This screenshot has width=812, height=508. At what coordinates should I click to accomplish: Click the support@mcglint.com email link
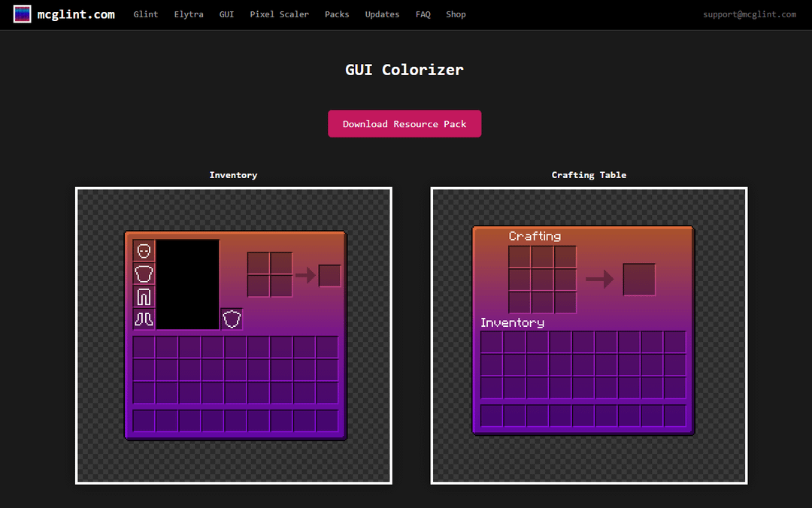coord(749,14)
